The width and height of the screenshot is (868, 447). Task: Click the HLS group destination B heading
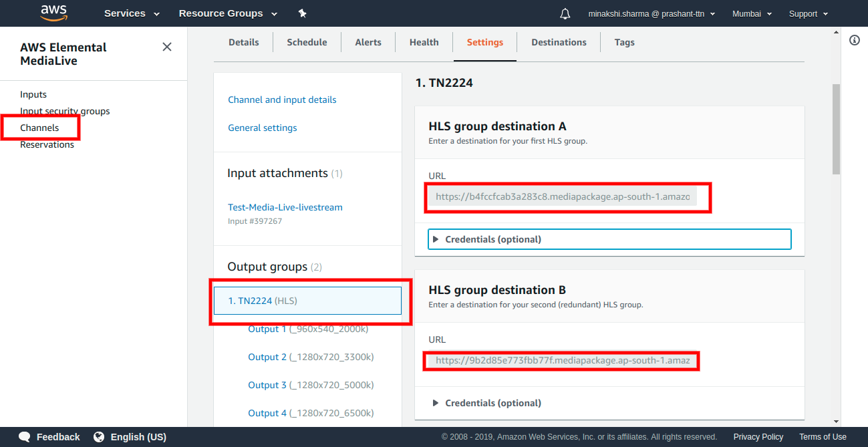497,290
